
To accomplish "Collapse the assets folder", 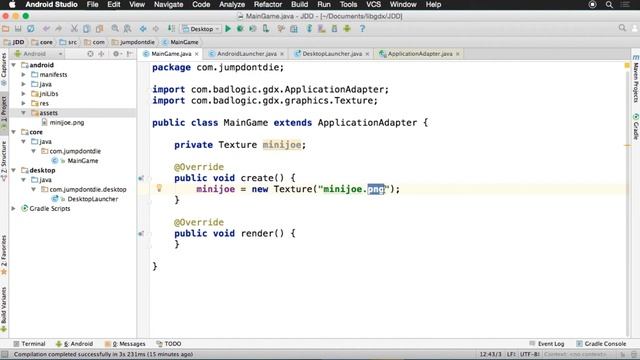I will click(24, 113).
